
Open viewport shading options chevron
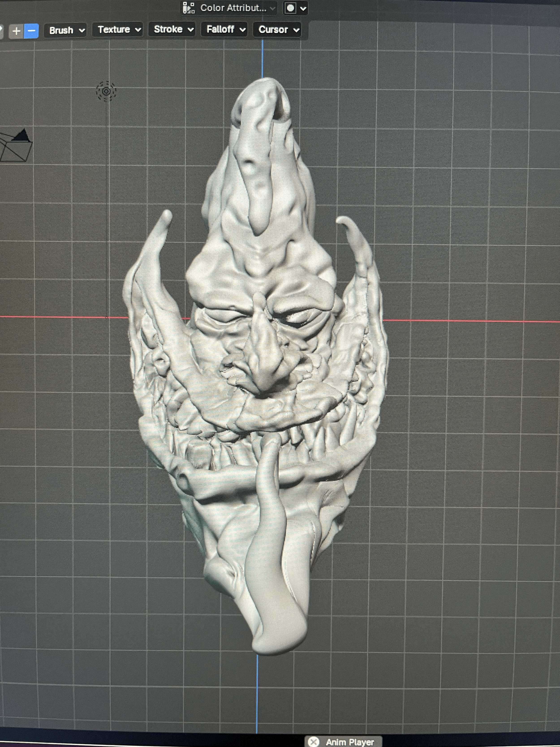(x=303, y=9)
